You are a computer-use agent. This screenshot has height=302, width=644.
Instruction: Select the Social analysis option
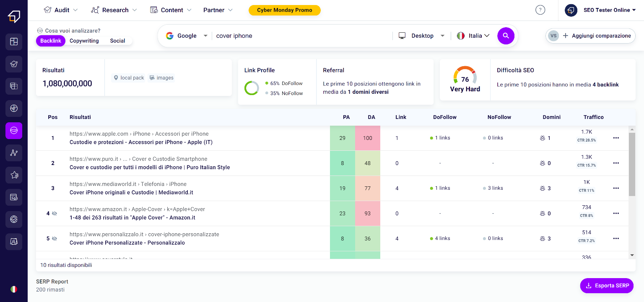(x=117, y=41)
